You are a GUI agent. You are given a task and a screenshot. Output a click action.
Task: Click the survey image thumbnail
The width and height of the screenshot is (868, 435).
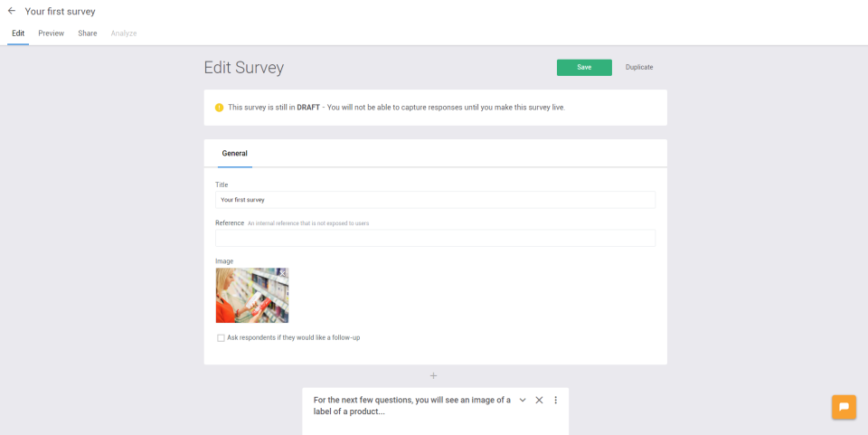coord(252,295)
